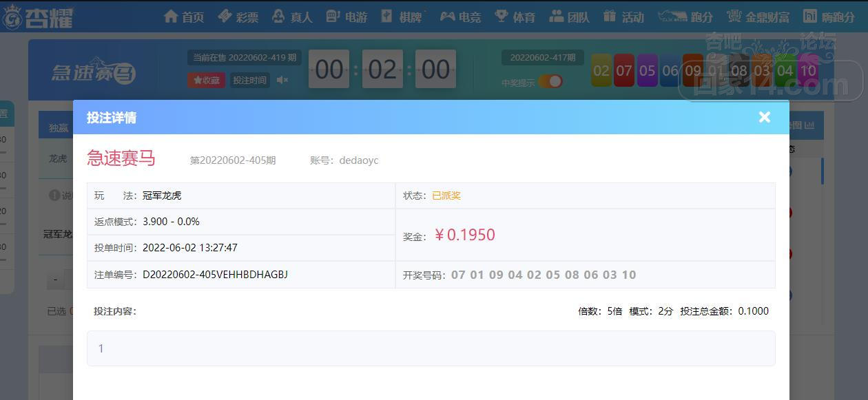Click the ticket icon beside 彩票
Screen dimensions: 868x400
coord(225,16)
